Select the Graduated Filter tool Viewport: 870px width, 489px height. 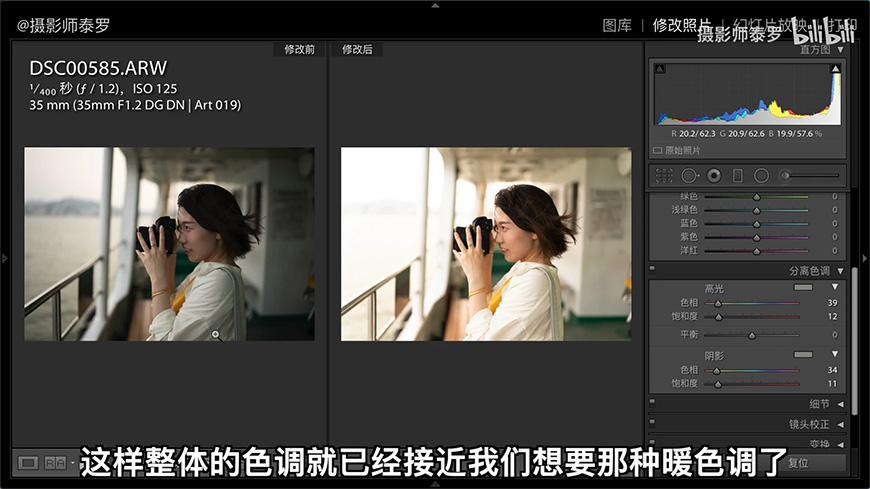tap(737, 176)
